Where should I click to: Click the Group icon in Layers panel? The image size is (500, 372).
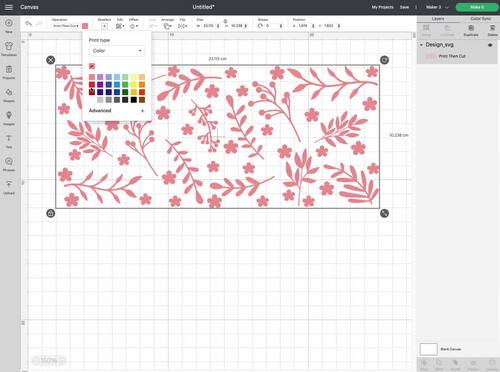[426, 28]
